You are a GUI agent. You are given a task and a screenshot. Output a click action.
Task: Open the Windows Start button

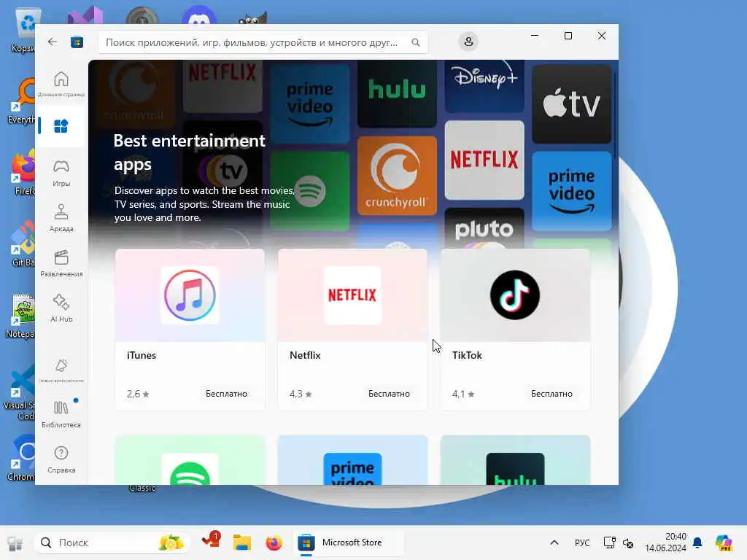click(x=15, y=542)
